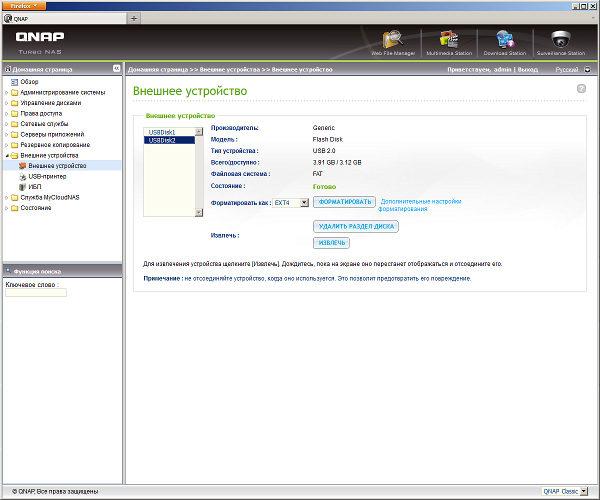600x500 pixels.
Task: Open Дополнительные настройки форматирования link
Action: coord(420,205)
